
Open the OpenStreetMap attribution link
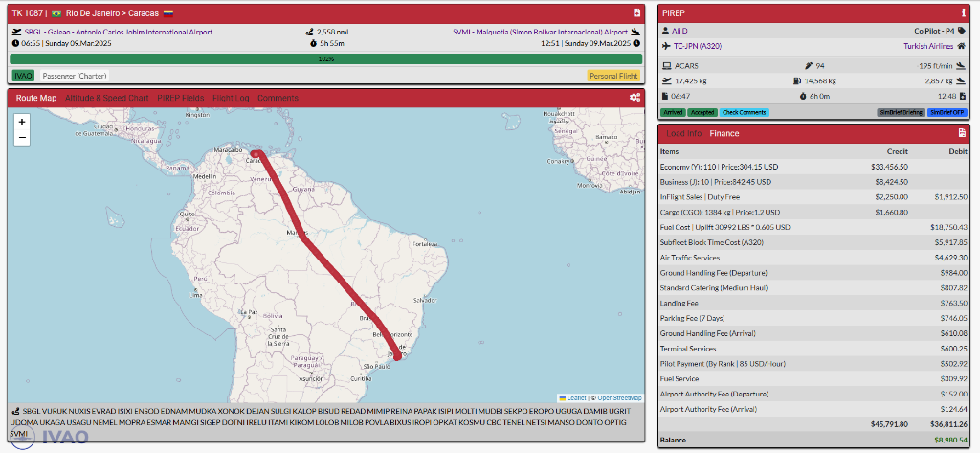coord(619,398)
